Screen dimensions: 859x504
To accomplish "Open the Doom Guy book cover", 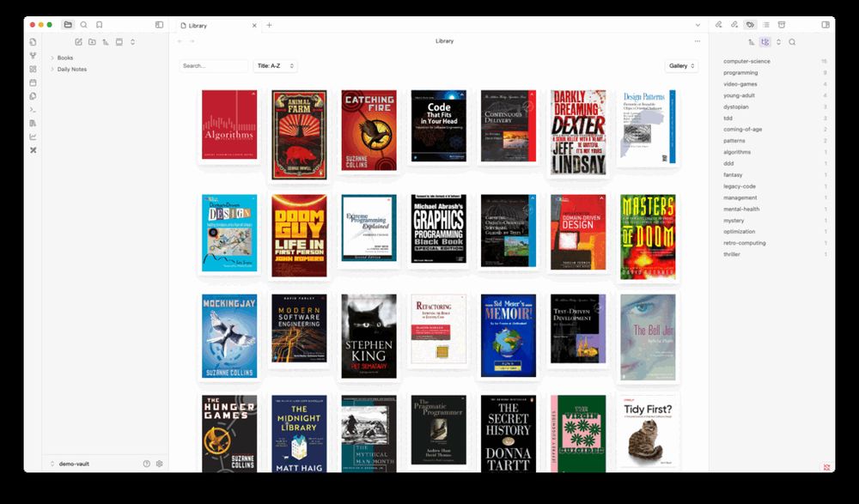I will (299, 235).
